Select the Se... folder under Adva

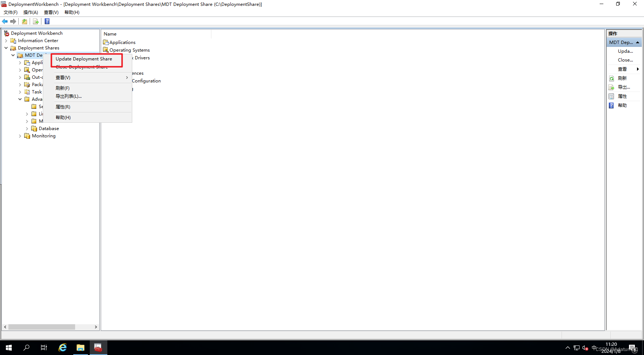(x=41, y=107)
